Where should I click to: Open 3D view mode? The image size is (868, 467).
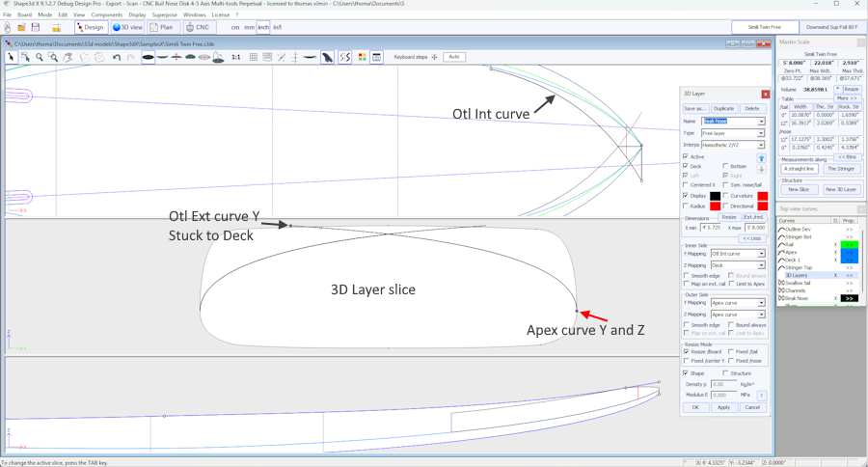(x=128, y=28)
